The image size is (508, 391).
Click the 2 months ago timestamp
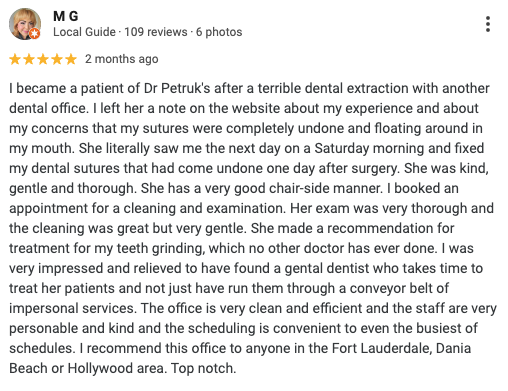[x=122, y=59]
